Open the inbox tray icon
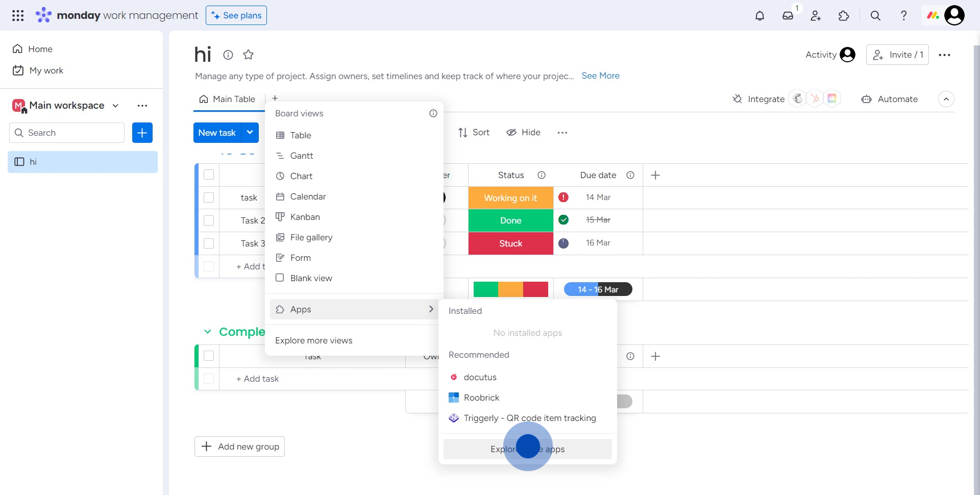Viewport: 980px width, 495px height. [x=788, y=16]
